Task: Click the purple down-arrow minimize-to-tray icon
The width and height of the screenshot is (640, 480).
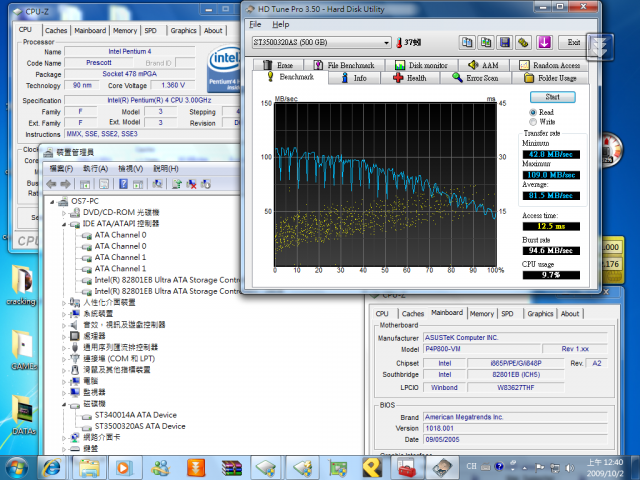Action: 544,42
